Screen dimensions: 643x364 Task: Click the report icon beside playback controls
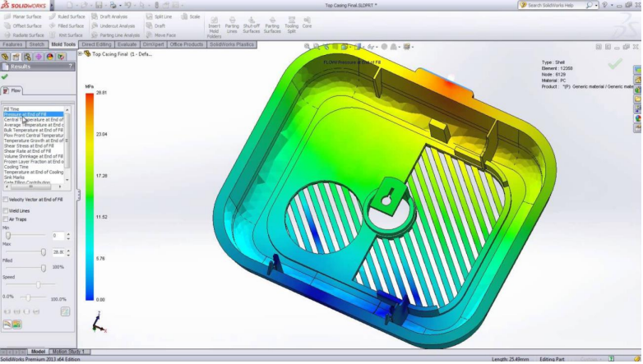tap(65, 312)
